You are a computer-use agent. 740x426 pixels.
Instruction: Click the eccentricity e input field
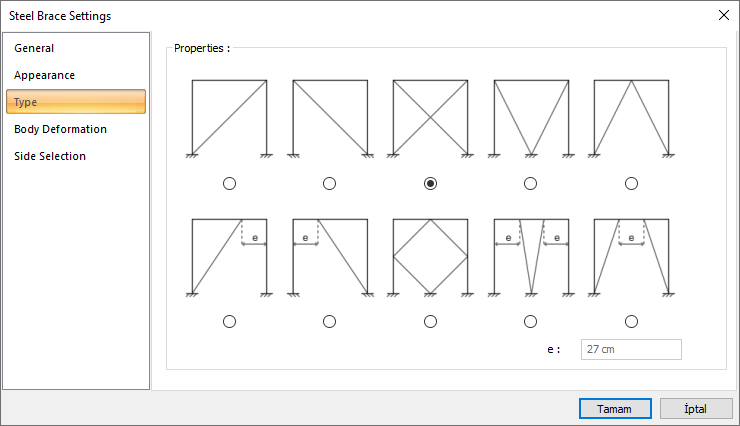click(632, 349)
